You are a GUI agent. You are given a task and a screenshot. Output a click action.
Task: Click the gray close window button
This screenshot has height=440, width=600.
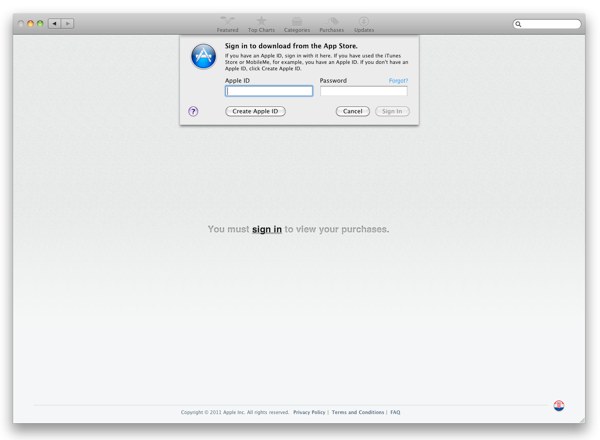coord(21,24)
